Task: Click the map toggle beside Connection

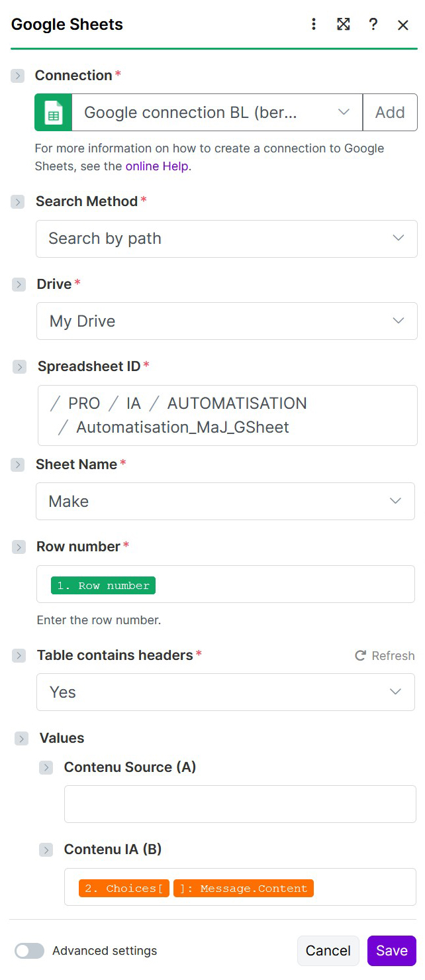Action: tap(17, 76)
